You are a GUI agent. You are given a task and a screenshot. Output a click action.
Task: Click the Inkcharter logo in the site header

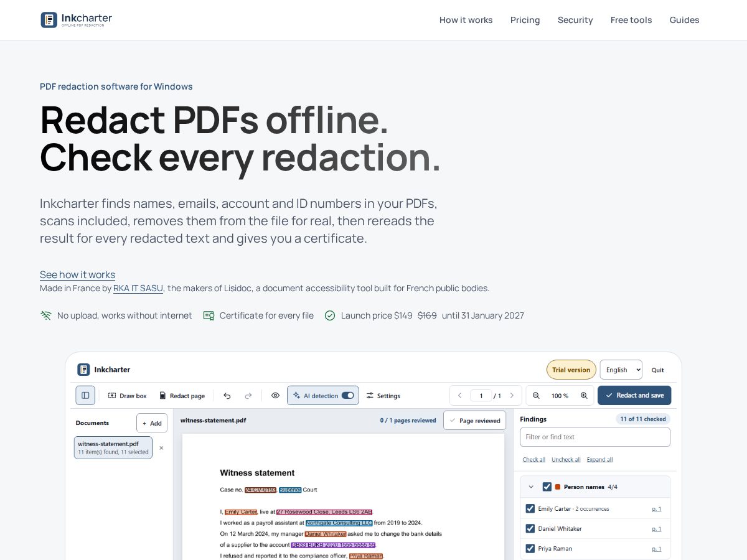tap(77, 20)
